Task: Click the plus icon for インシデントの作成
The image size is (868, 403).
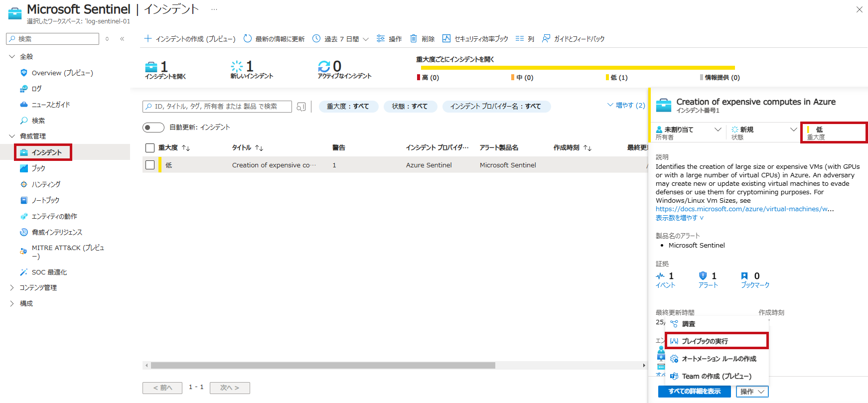Action: point(147,38)
